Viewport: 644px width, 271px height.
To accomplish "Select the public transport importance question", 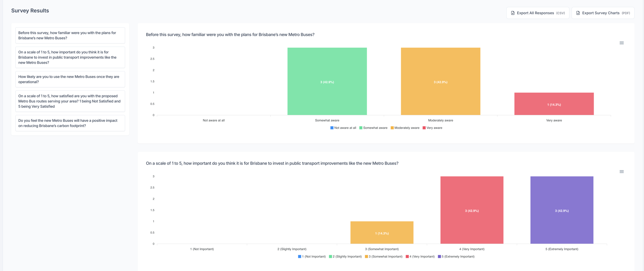I will tap(70, 57).
